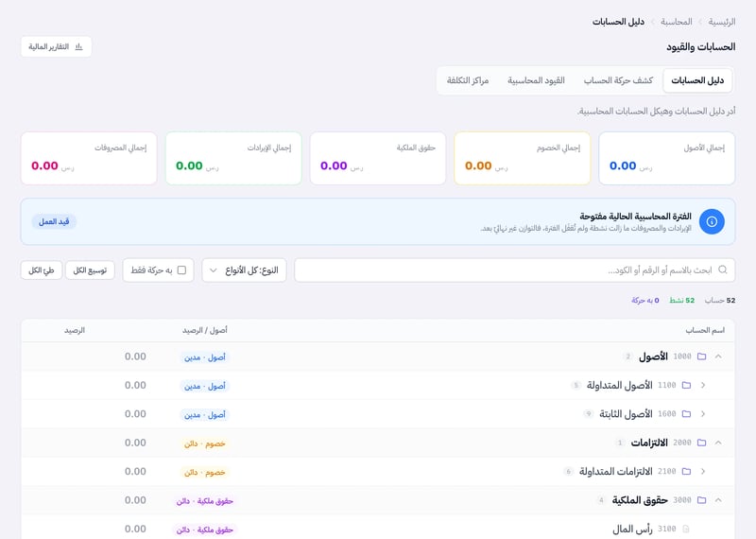Screen dimensions: 756x539
Task: Open the النوع: كل الأنواع dropdown
Action: tap(244, 270)
